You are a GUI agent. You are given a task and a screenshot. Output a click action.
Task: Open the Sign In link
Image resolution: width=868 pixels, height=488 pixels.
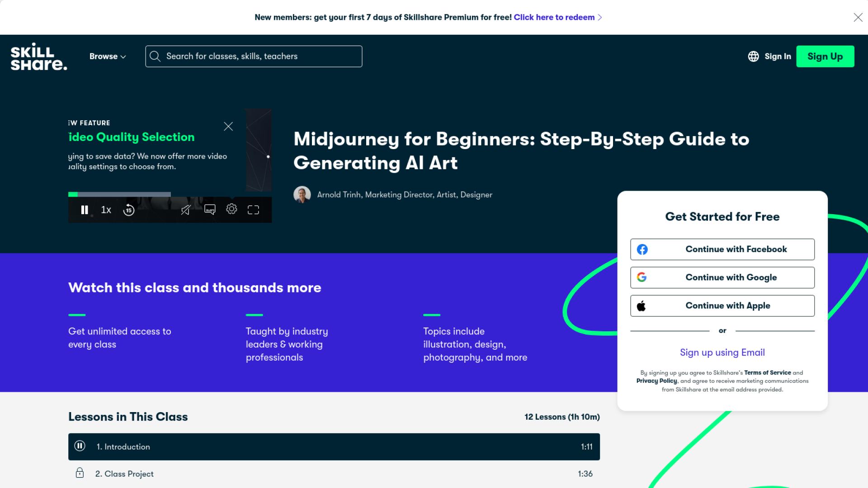[778, 56]
